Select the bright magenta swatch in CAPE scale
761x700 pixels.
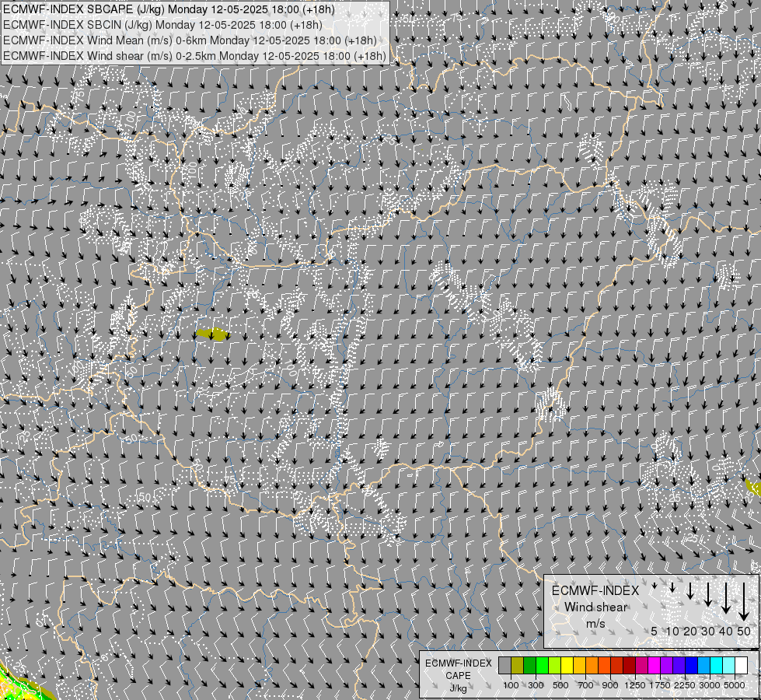click(654, 665)
